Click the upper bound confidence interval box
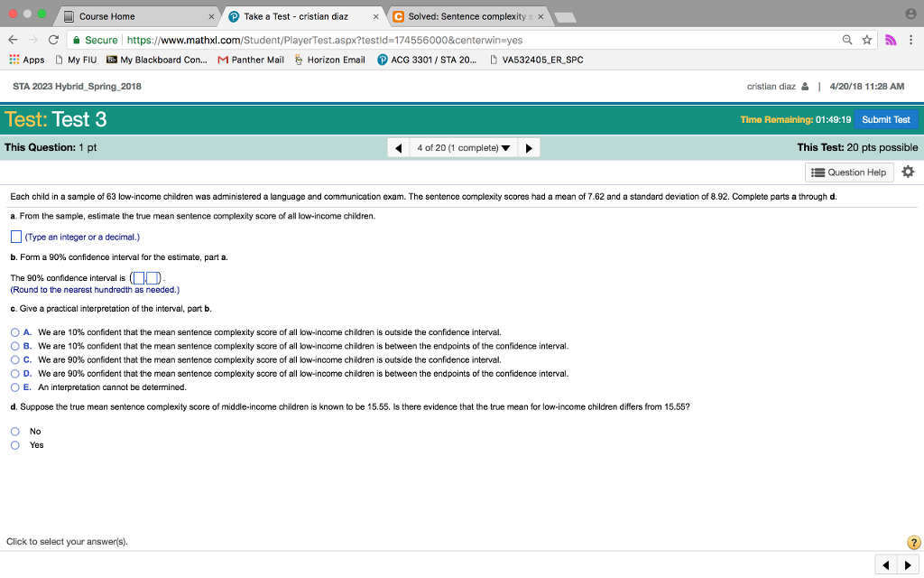Image resolution: width=924 pixels, height=578 pixels. (x=152, y=277)
